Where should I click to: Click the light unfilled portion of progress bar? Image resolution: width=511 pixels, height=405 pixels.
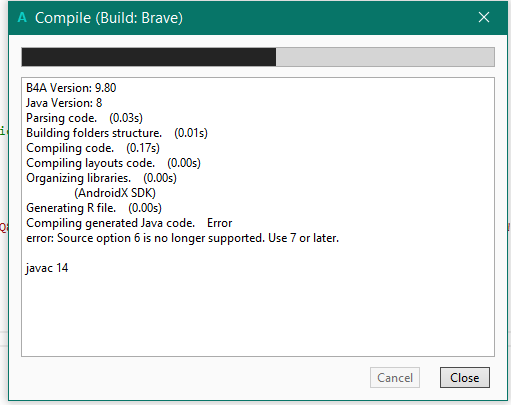385,57
